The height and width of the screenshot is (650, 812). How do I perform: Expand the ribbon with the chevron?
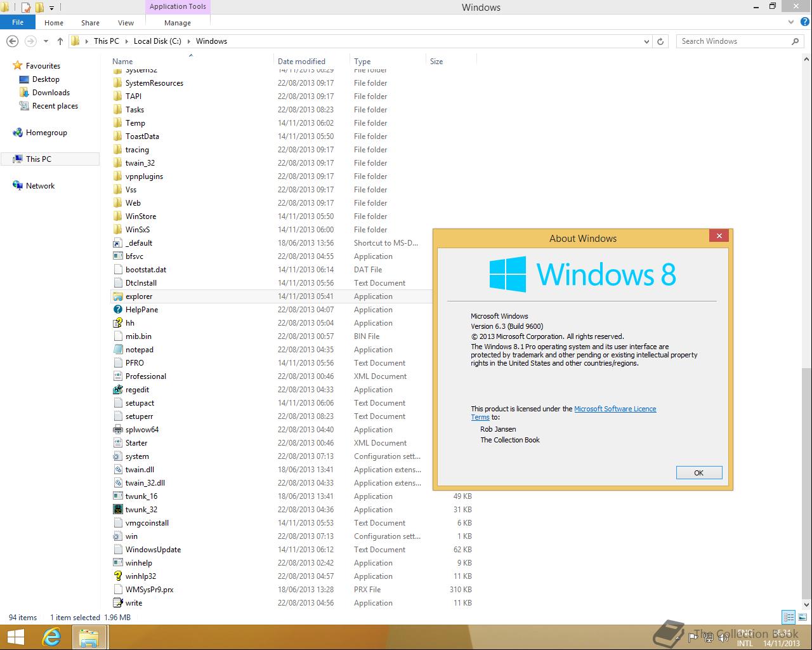[790, 22]
